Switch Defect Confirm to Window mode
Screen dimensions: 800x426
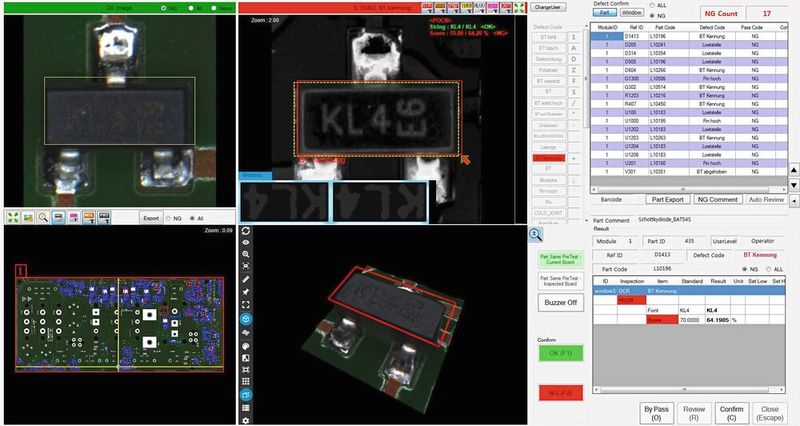click(632, 12)
